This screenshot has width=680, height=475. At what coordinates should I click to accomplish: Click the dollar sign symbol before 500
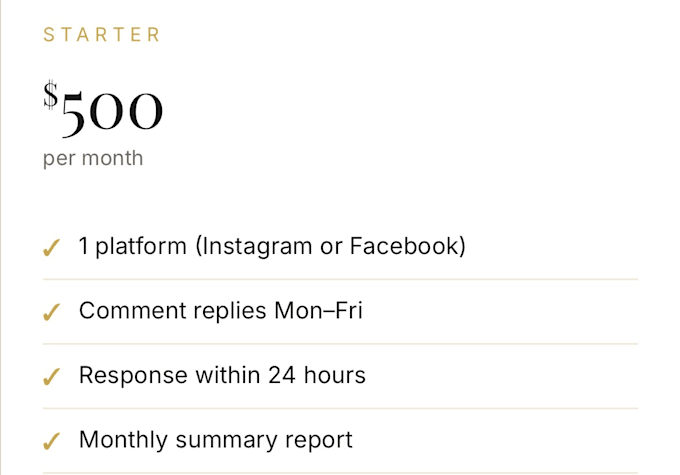pyautogui.click(x=51, y=95)
